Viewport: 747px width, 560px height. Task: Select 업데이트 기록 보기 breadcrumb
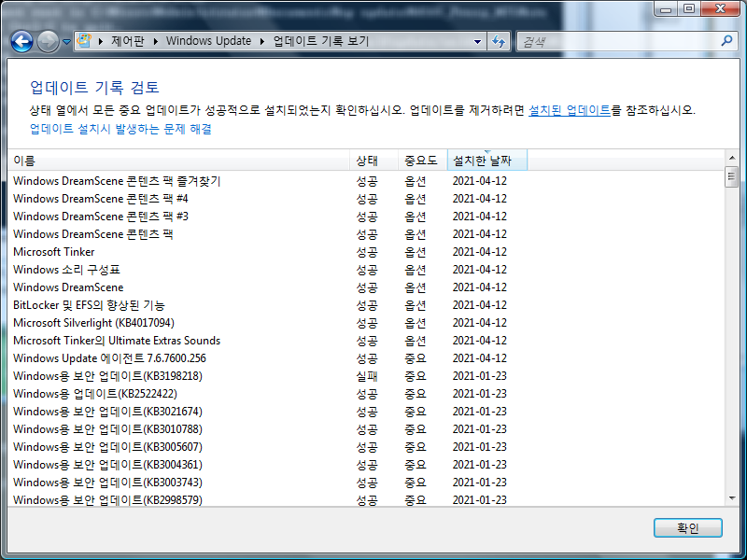pos(321,41)
